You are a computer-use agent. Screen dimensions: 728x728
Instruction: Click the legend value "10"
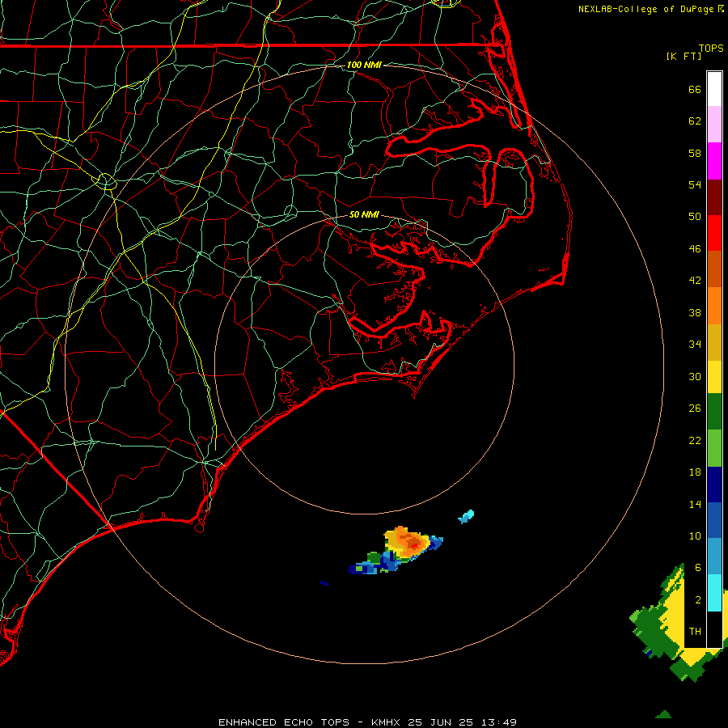point(695,536)
